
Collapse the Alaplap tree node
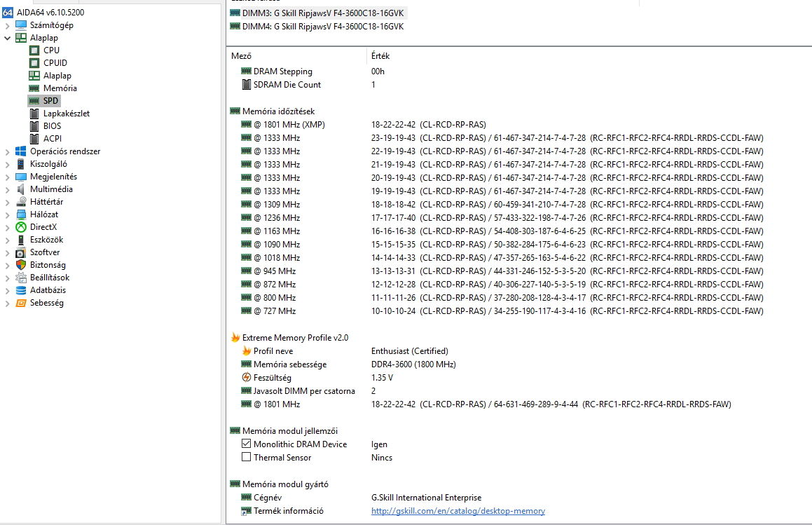pyautogui.click(x=7, y=38)
